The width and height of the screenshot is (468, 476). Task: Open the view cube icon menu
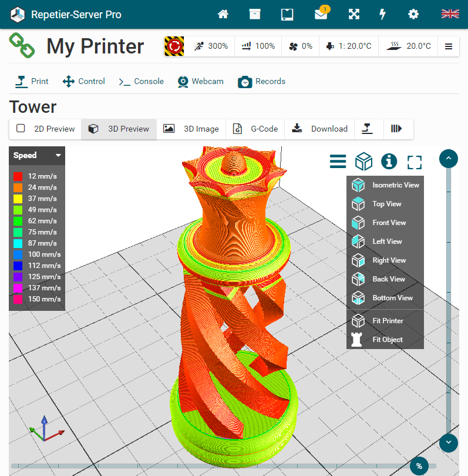coord(363,161)
